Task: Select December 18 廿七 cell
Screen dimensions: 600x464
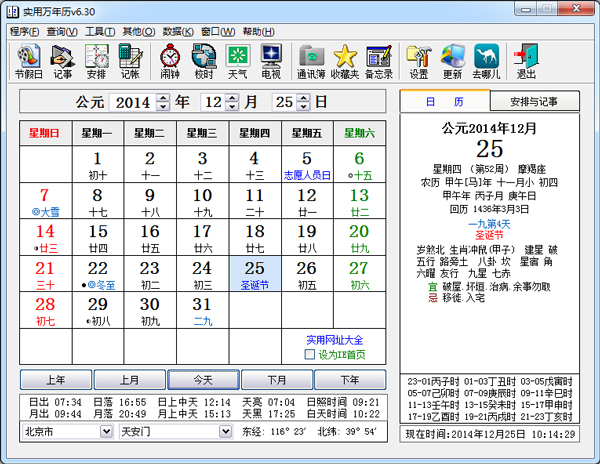Action: (255, 237)
